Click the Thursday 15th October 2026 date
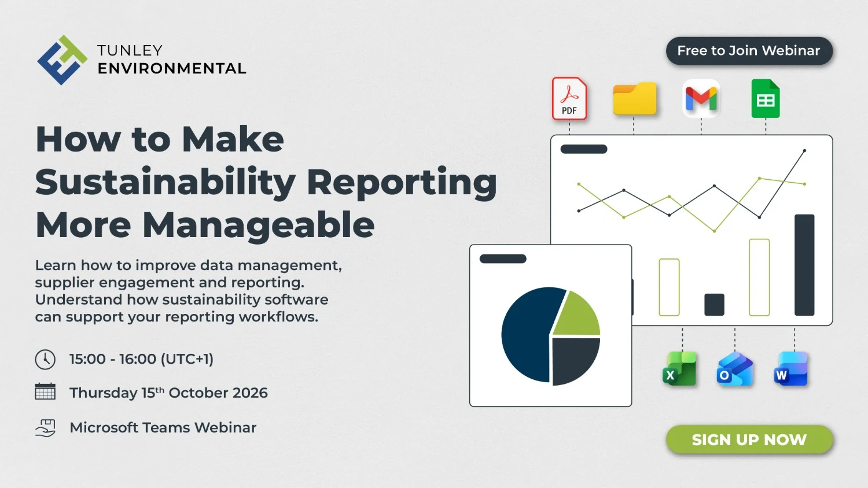Image resolution: width=868 pixels, height=488 pixels. 168,393
